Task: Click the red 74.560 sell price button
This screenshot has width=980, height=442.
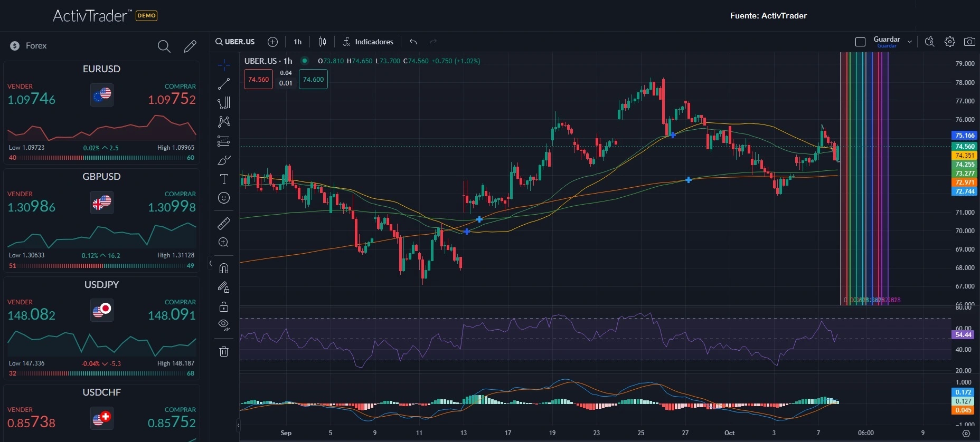Action: [258, 80]
